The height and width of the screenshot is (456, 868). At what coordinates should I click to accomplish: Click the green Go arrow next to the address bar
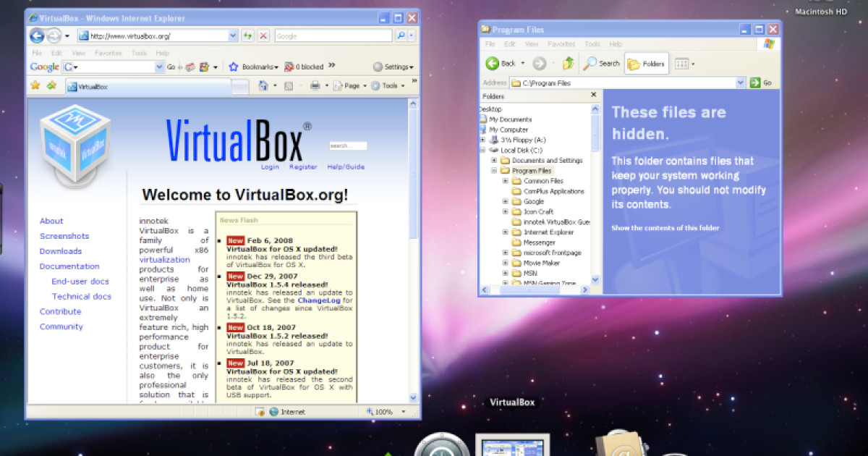(x=754, y=82)
